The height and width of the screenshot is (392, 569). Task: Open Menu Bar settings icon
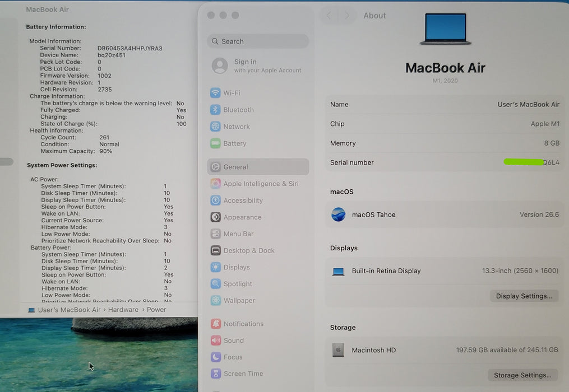click(x=216, y=234)
